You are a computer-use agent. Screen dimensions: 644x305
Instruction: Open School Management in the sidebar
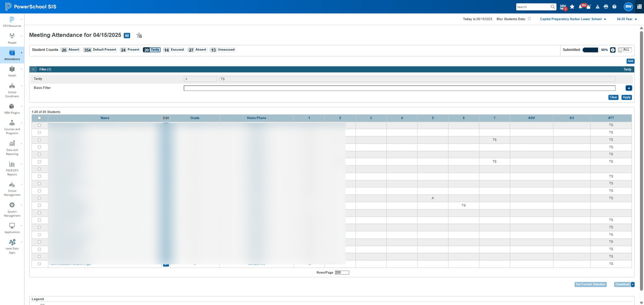(12, 189)
